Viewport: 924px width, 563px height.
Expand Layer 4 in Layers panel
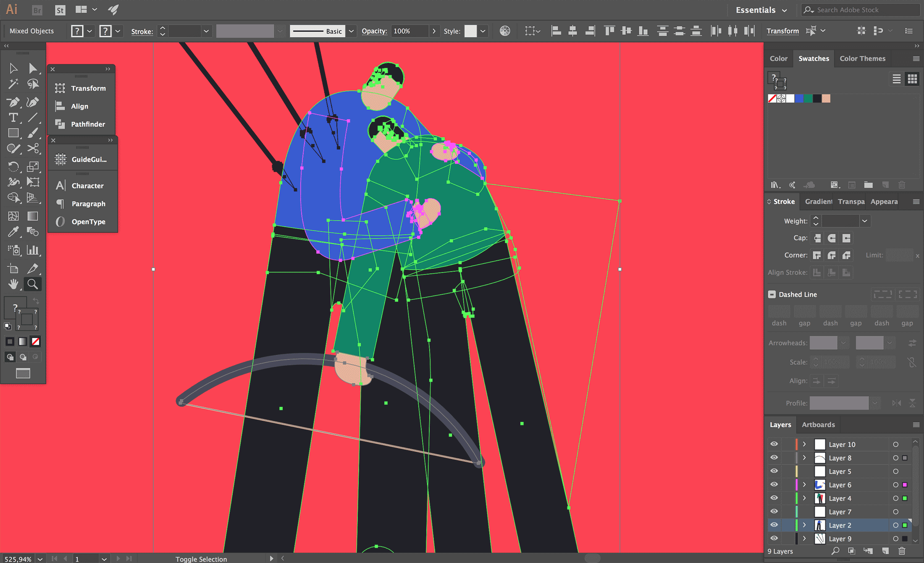(804, 498)
